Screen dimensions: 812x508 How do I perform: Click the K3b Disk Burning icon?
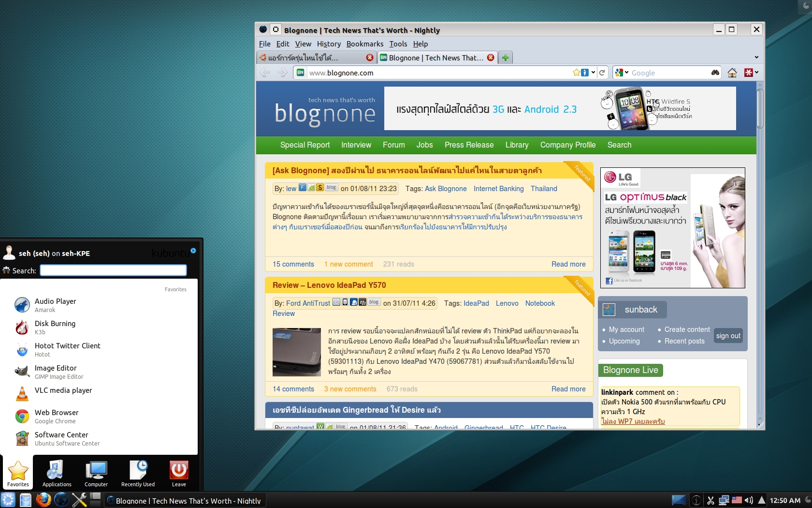click(x=22, y=327)
